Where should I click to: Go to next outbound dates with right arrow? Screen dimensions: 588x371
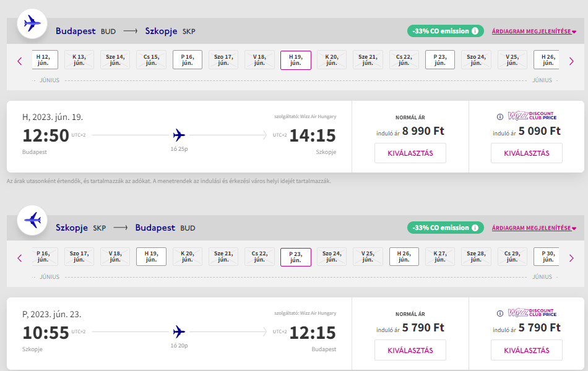pyautogui.click(x=571, y=61)
